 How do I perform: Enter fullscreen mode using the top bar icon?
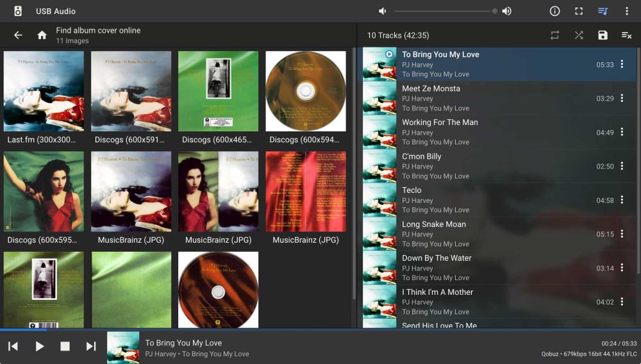click(579, 11)
